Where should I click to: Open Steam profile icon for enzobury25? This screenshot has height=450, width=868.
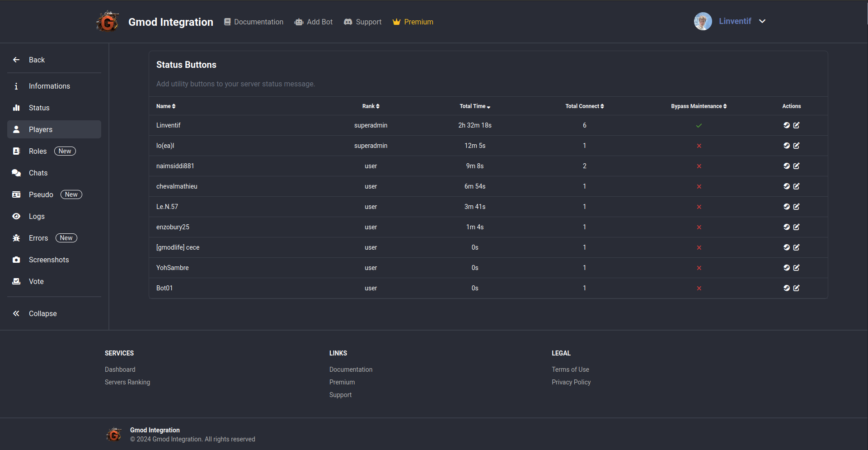(x=786, y=227)
